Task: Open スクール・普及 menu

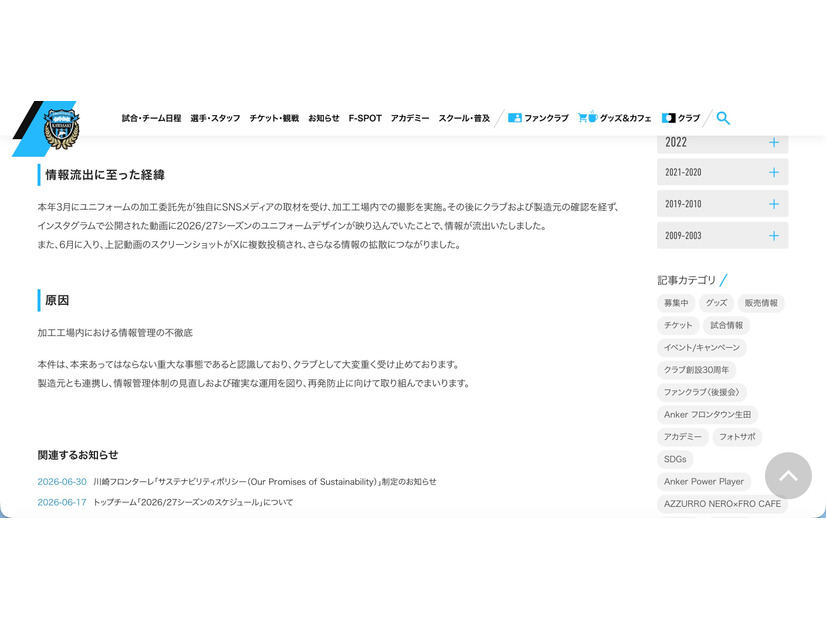Action: click(465, 118)
